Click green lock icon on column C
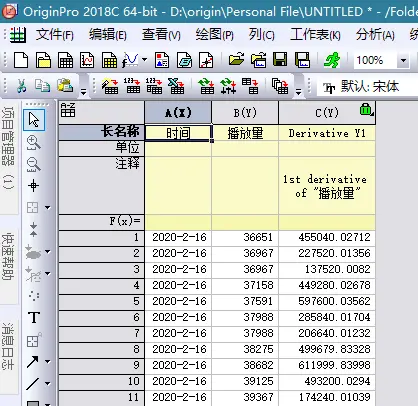418x406 pixels. (365, 109)
